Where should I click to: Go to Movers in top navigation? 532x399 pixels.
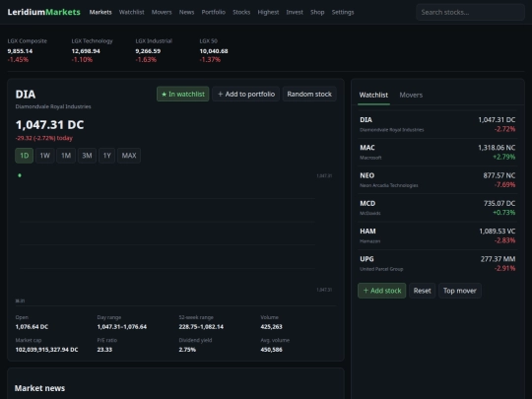pos(162,12)
